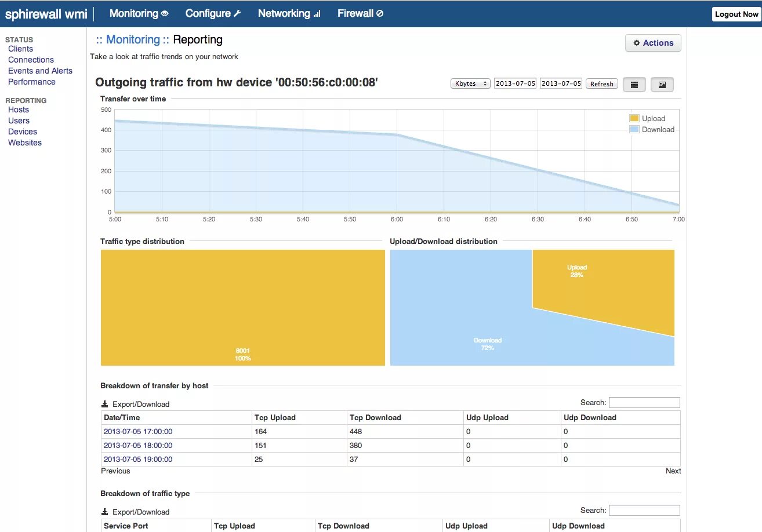The image size is (762, 532).
Task: Click the host breakdown Search field
Action: click(x=644, y=402)
